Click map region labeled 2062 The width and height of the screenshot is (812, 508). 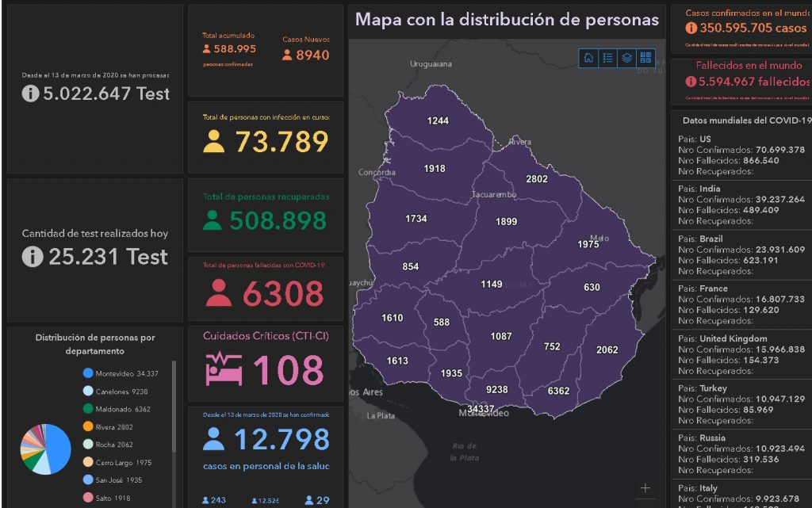click(x=607, y=349)
